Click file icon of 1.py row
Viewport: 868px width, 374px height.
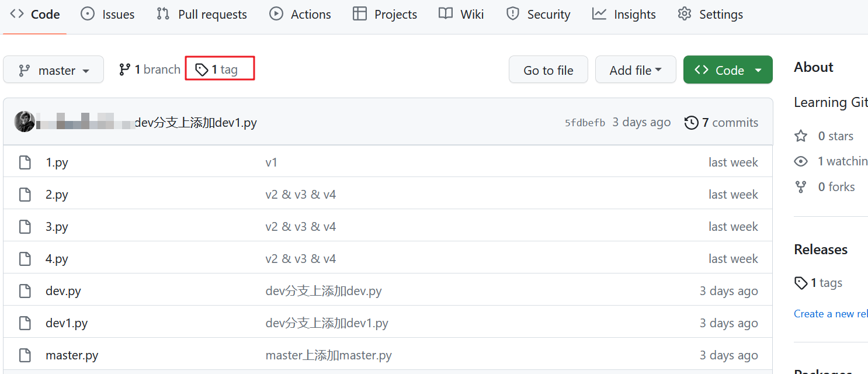[25, 162]
